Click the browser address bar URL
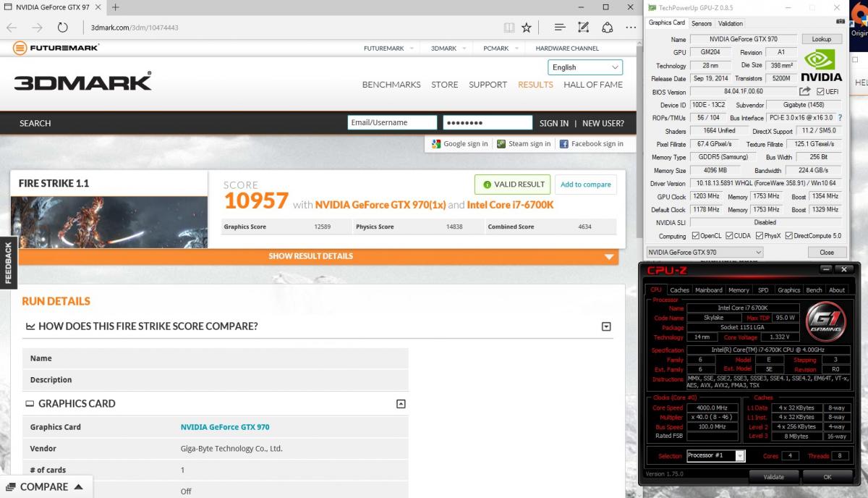This screenshot has width=868, height=498. (x=135, y=28)
